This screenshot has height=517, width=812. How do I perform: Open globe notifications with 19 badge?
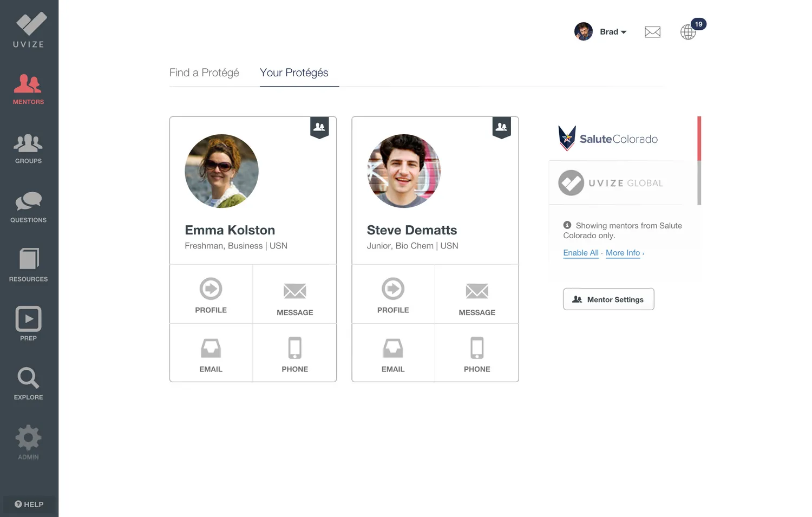coord(688,32)
